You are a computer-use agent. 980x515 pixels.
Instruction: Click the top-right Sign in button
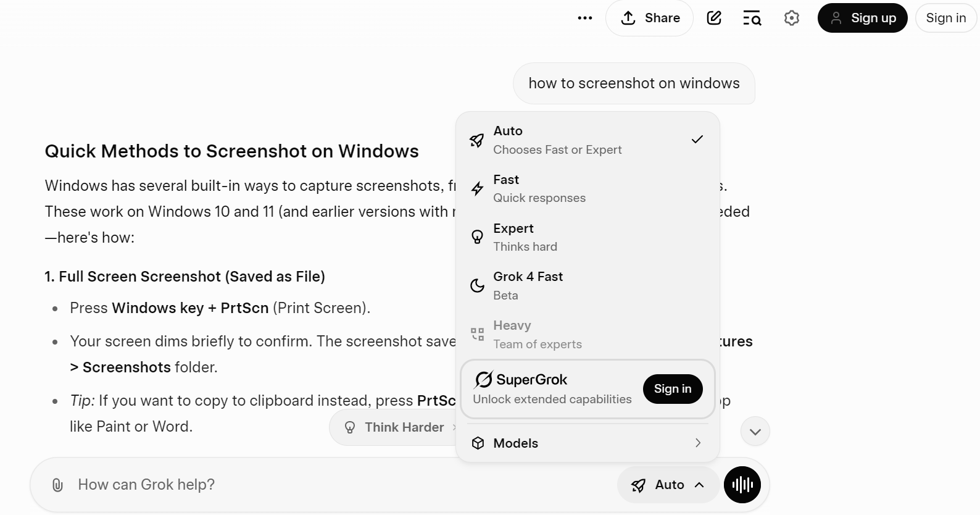click(x=945, y=19)
